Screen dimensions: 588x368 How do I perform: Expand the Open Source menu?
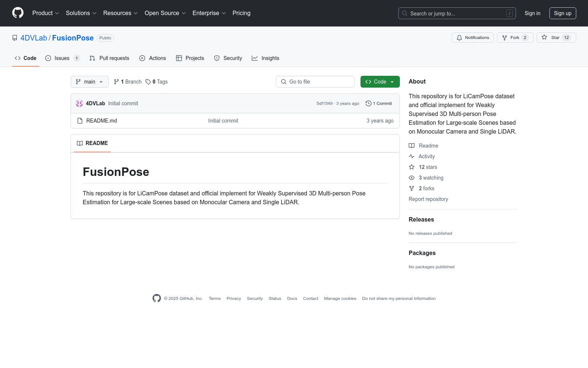165,13
